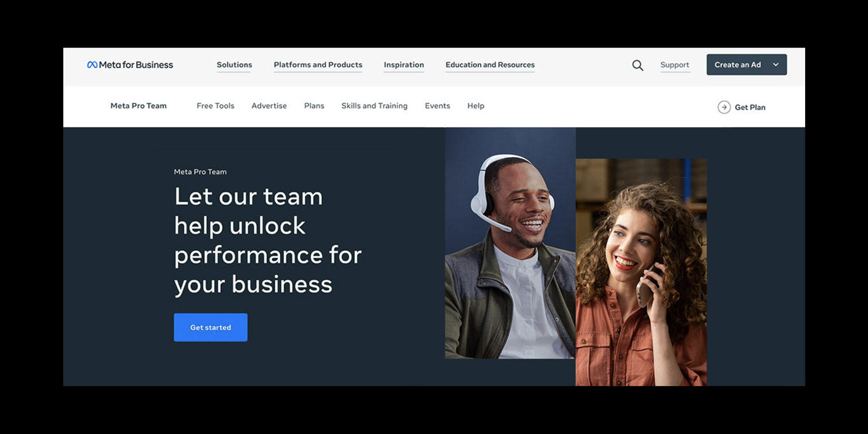Click the Meta Pro Team subnav title
The width and height of the screenshot is (868, 434).
click(x=138, y=106)
